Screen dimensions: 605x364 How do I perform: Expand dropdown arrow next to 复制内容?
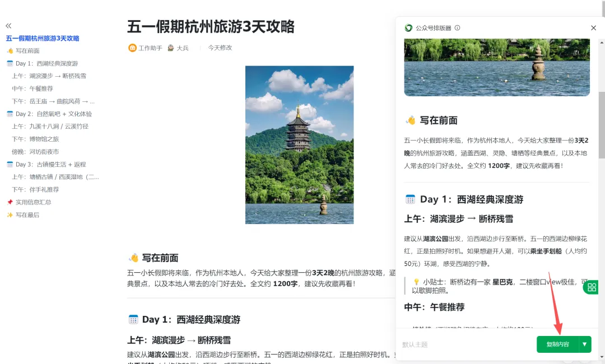click(584, 344)
